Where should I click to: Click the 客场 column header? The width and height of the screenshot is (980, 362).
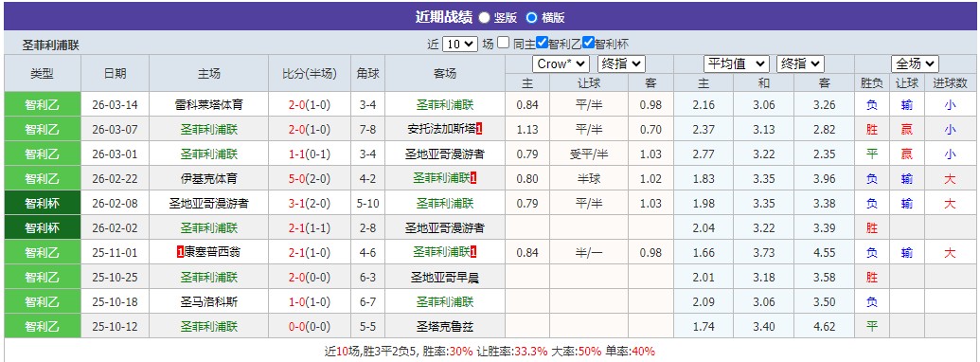(445, 73)
